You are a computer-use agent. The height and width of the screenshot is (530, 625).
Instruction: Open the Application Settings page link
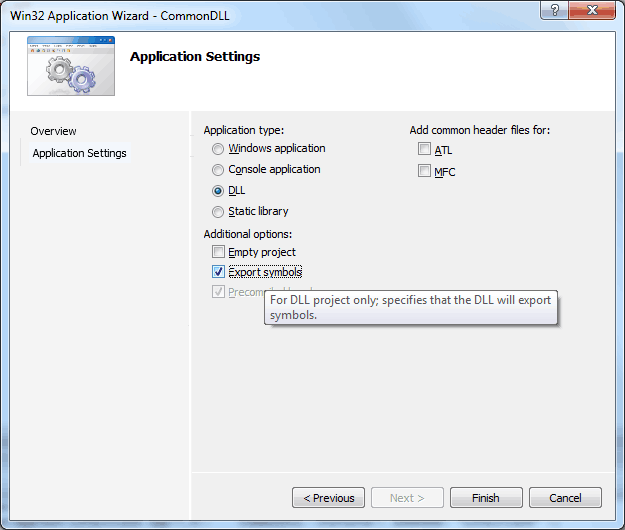point(79,153)
